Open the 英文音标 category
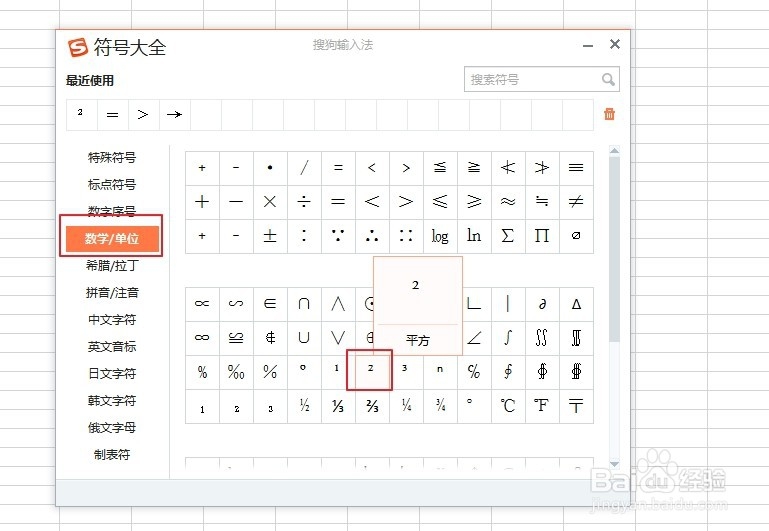 (x=112, y=347)
